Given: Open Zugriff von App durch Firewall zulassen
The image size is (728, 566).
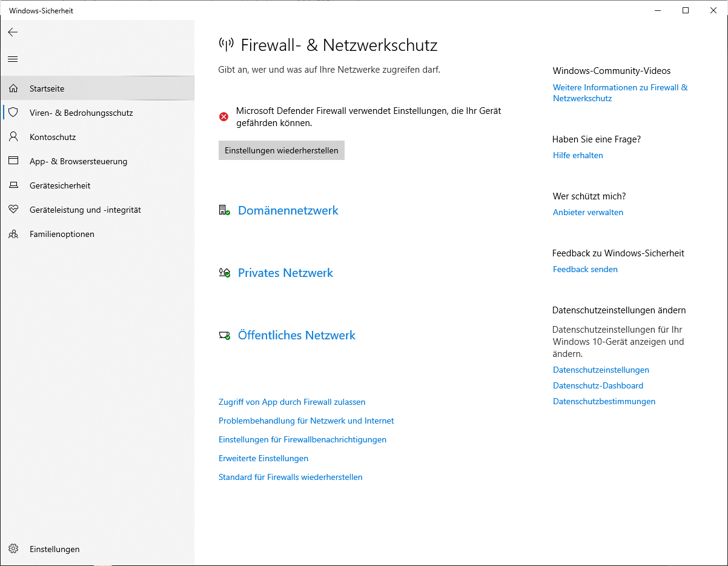Looking at the screenshot, I should pos(292,402).
